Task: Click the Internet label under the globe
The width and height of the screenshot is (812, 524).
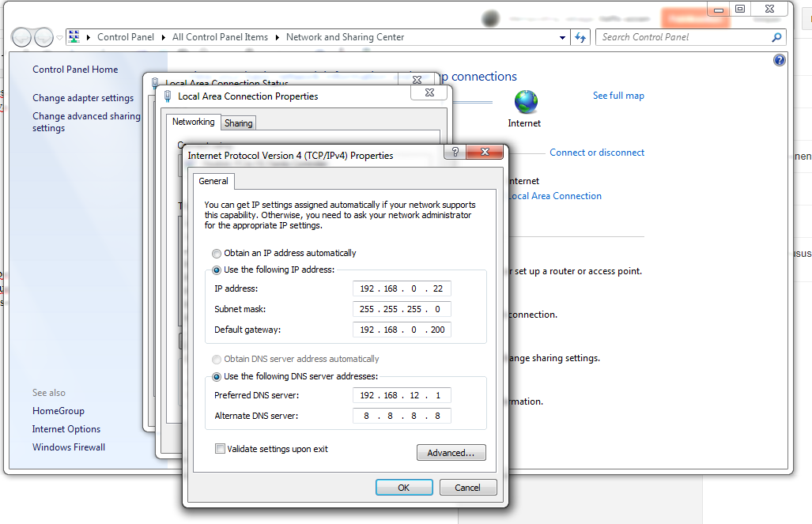Action: [524, 123]
